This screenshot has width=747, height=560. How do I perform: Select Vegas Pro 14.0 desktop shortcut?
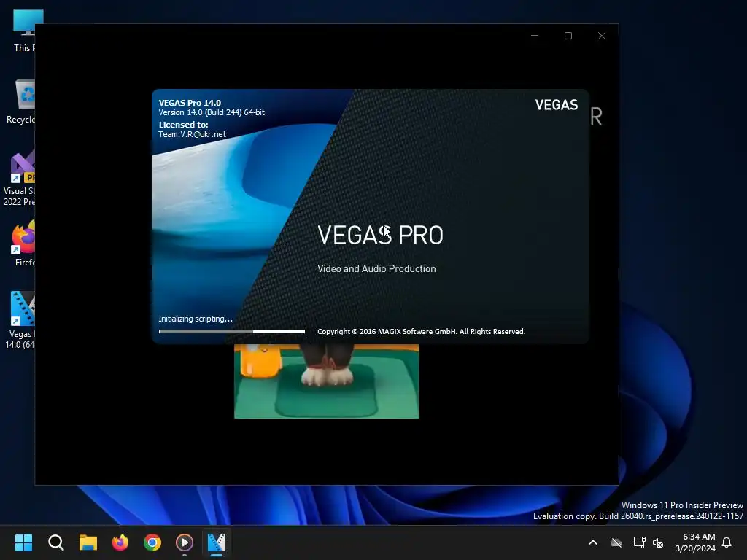[20, 320]
